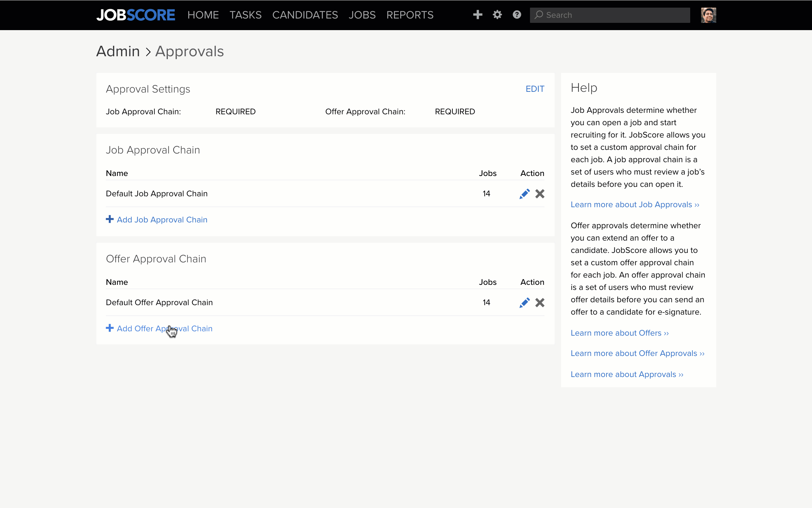Click the Approvals breadcrumb heading
Image resolution: width=812 pixels, height=508 pixels.
(x=189, y=52)
